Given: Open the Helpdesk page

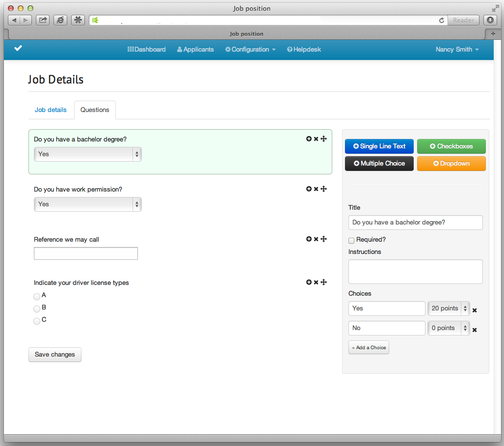Looking at the screenshot, I should coord(304,49).
